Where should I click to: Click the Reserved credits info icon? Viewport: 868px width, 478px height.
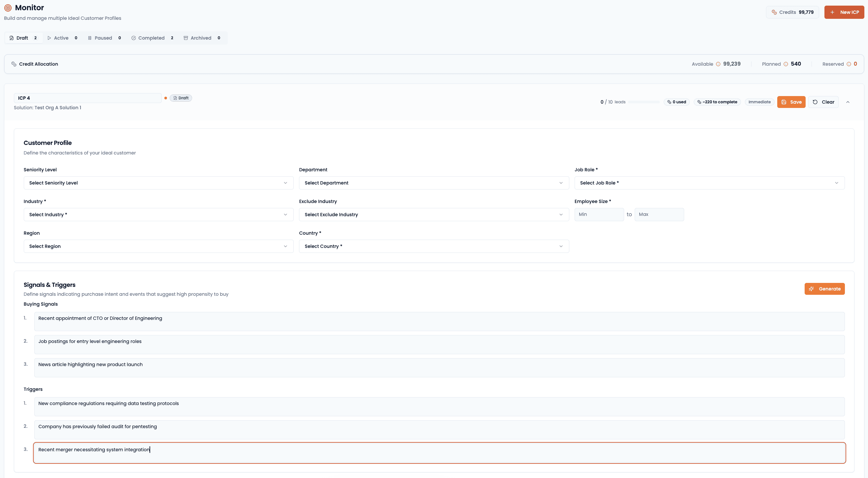point(849,64)
